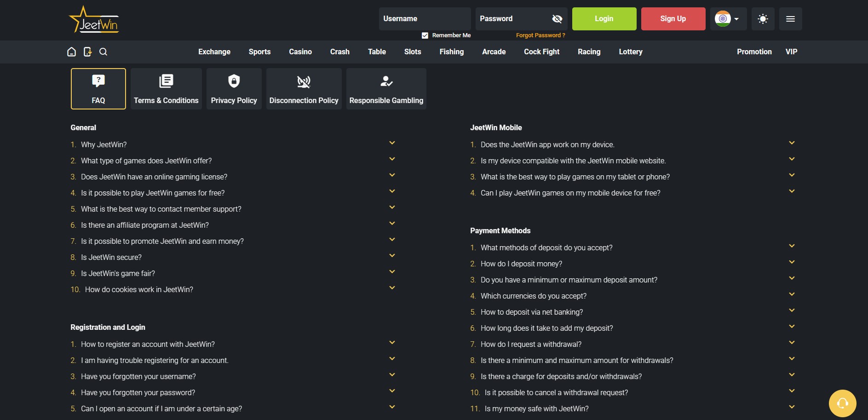Toggle password visibility eye icon

coord(557,19)
